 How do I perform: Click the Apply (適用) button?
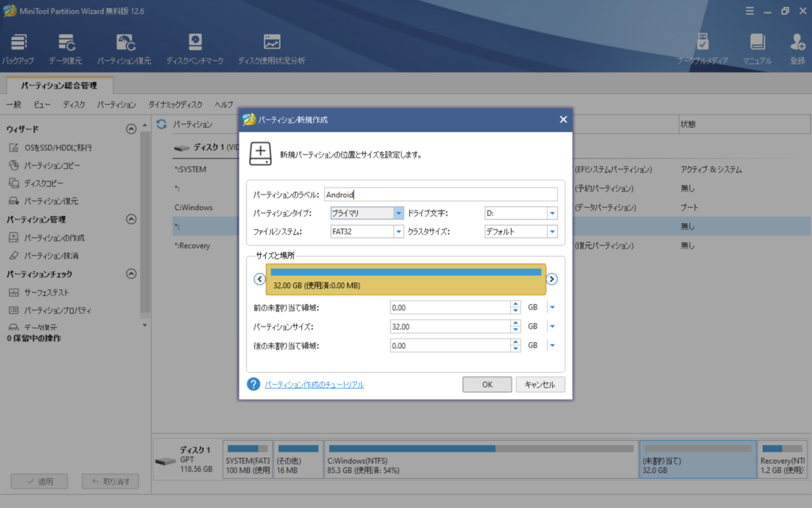[x=39, y=482]
